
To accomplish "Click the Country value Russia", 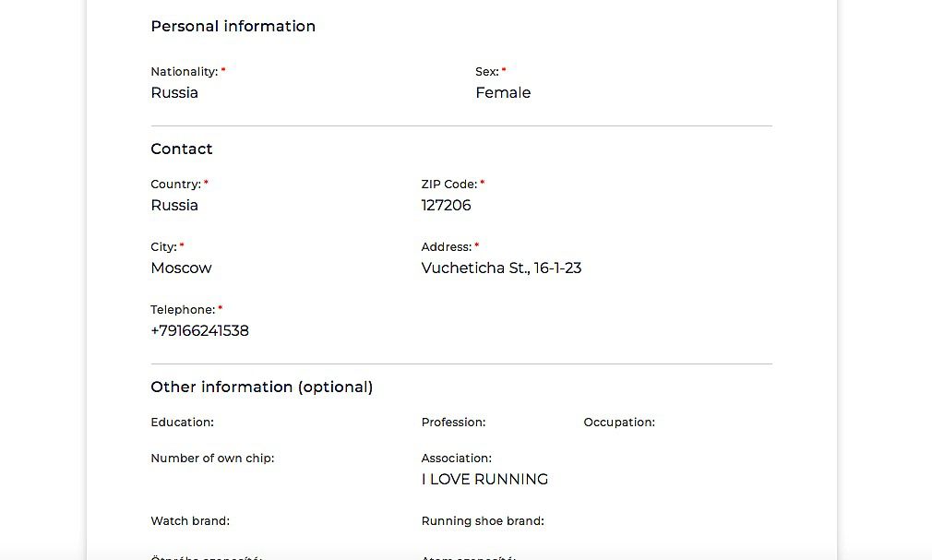I will 174,205.
